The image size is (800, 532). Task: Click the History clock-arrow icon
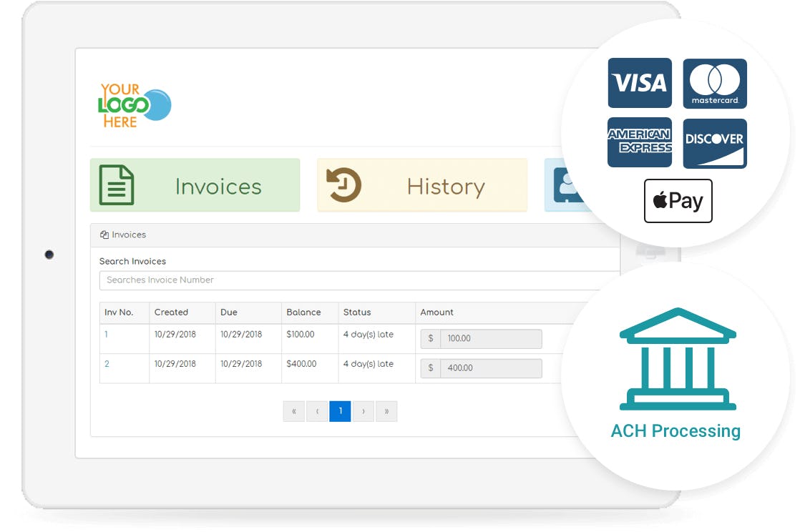coord(343,185)
